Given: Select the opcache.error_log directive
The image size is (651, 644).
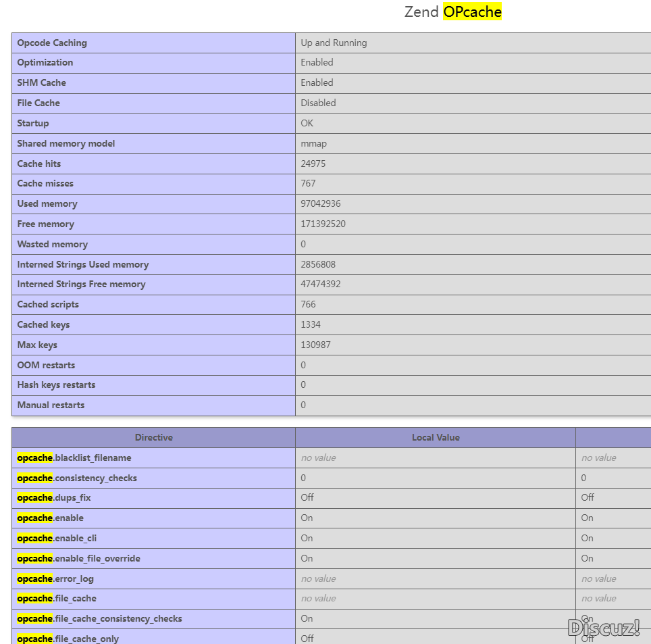Looking at the screenshot, I should pyautogui.click(x=55, y=578).
